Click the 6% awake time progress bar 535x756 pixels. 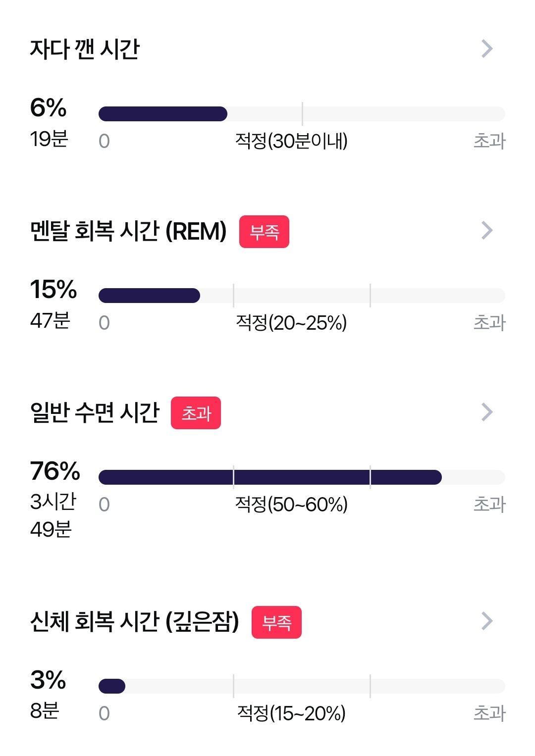pyautogui.click(x=302, y=114)
